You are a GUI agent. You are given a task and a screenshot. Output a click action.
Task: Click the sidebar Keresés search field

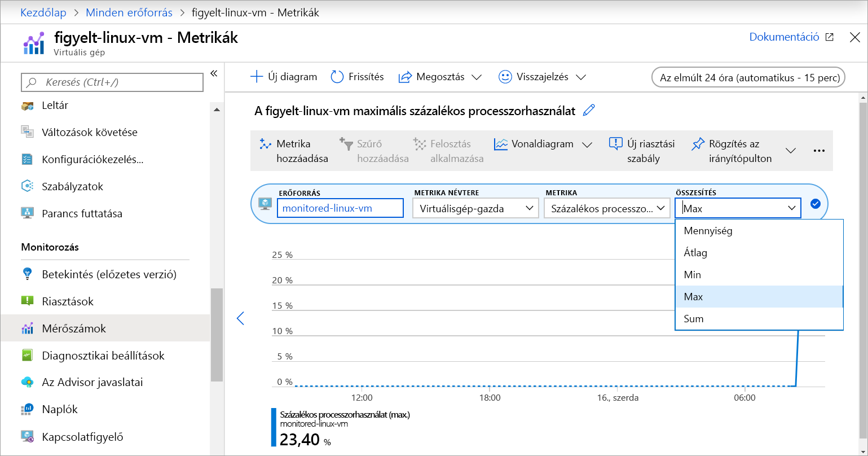[x=112, y=82]
